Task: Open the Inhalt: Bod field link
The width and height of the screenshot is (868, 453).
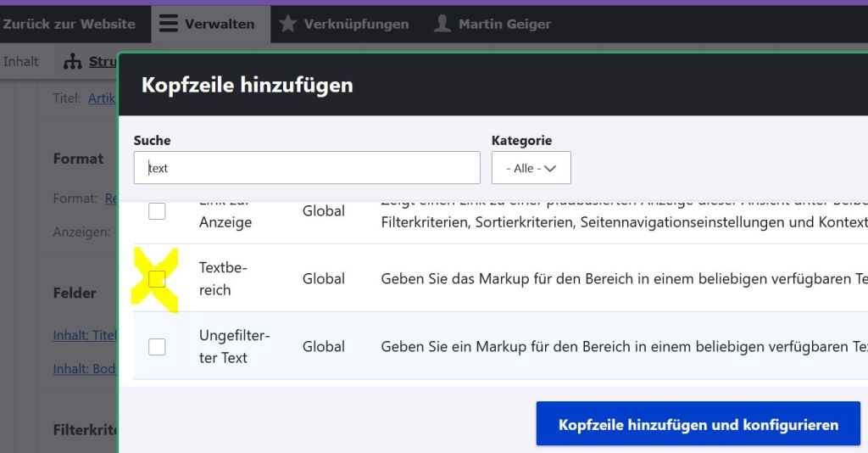Action: 84,369
